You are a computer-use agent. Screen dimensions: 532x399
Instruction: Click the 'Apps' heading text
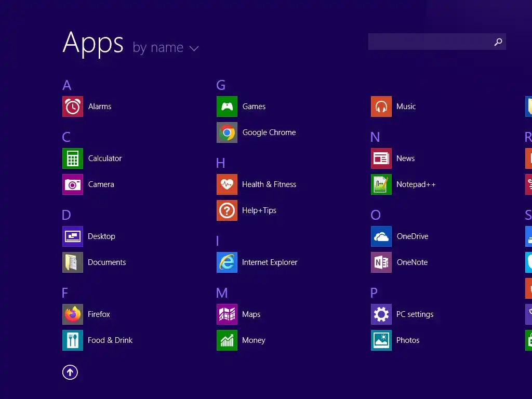click(x=93, y=44)
